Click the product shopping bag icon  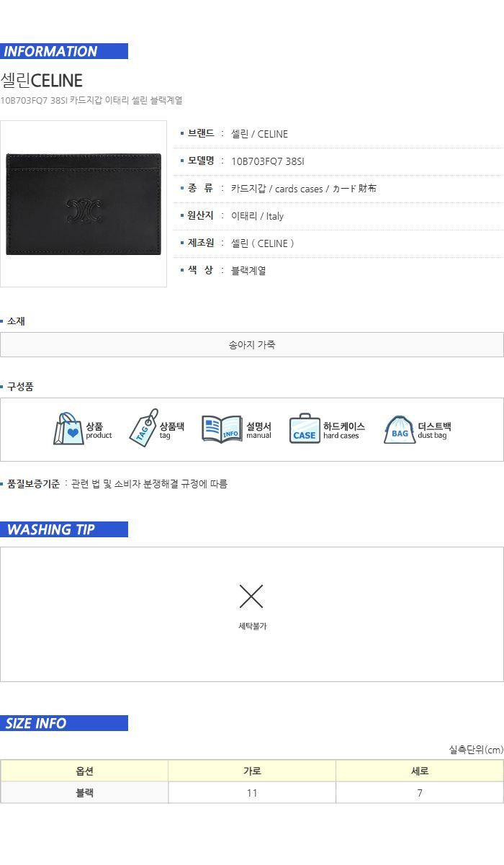[68, 429]
